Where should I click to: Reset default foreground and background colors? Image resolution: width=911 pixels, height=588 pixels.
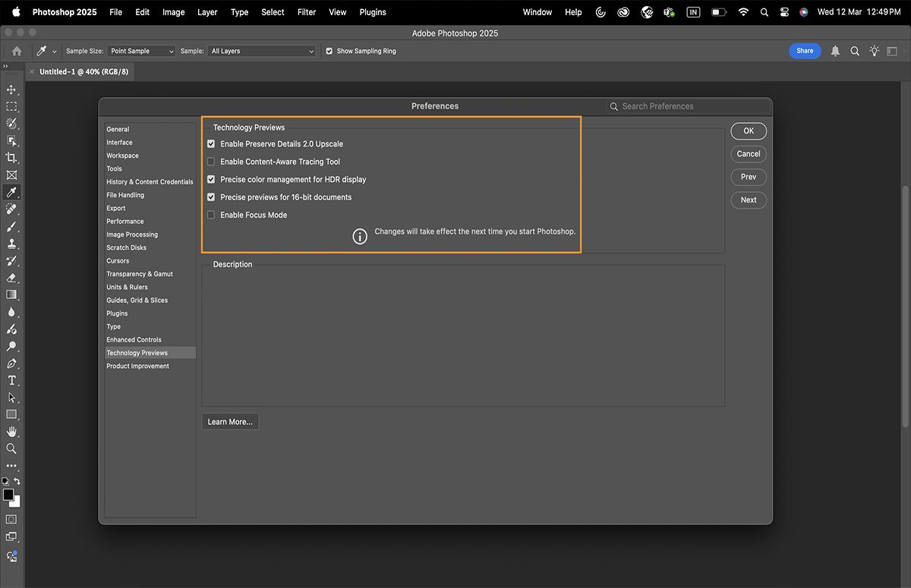click(x=5, y=481)
